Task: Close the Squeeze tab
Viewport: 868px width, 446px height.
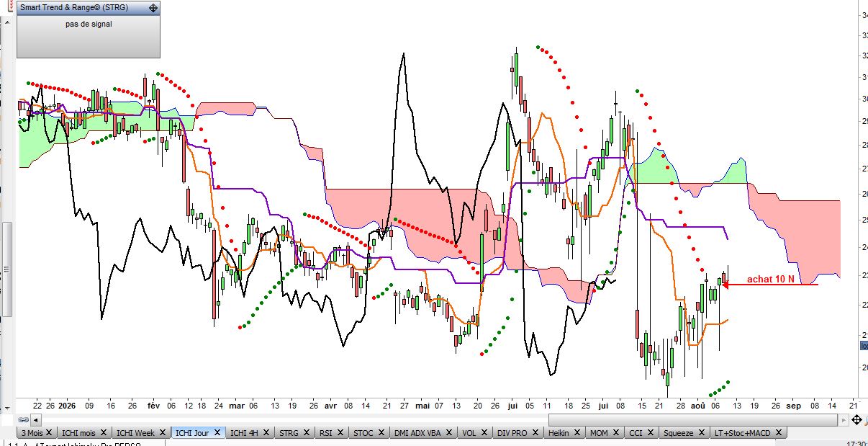Action: point(701,432)
